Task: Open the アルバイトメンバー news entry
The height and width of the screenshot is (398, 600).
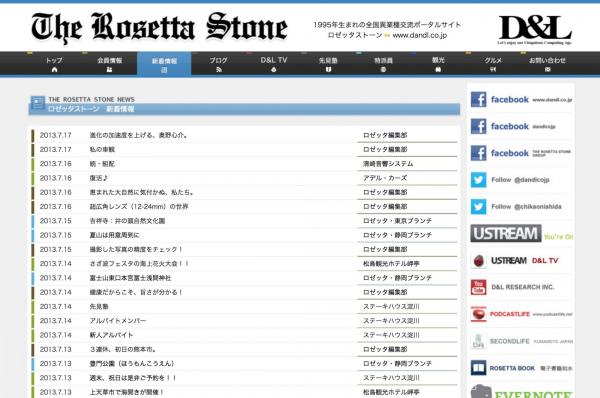Action: 118,321
